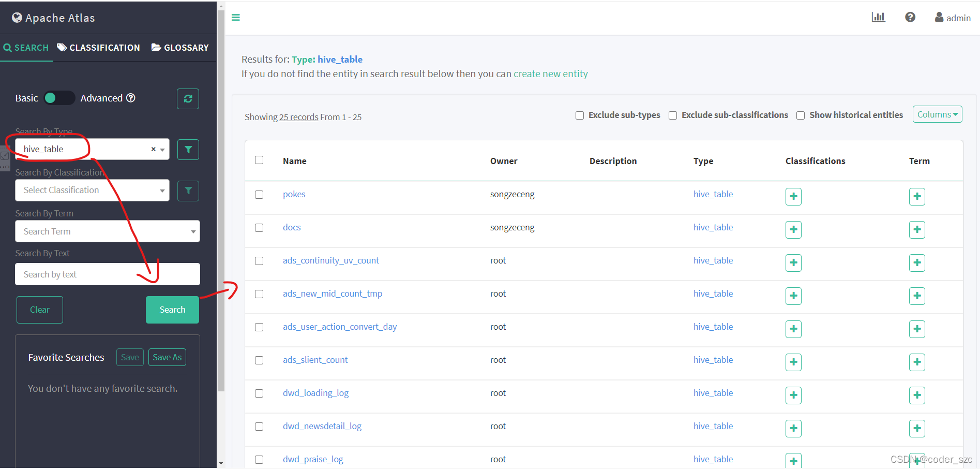Open the ads_new_mid_count_tmp entity link
Image resolution: width=980 pixels, height=469 pixels.
(x=333, y=294)
